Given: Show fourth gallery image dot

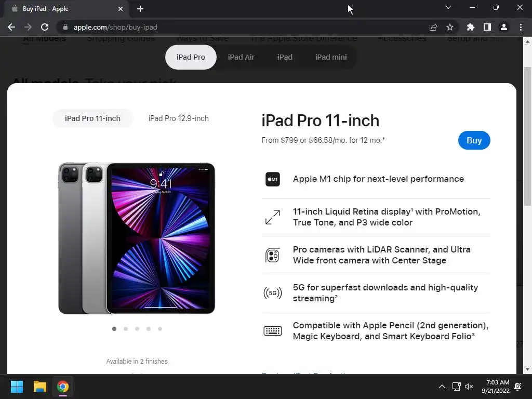Looking at the screenshot, I should 149,329.
